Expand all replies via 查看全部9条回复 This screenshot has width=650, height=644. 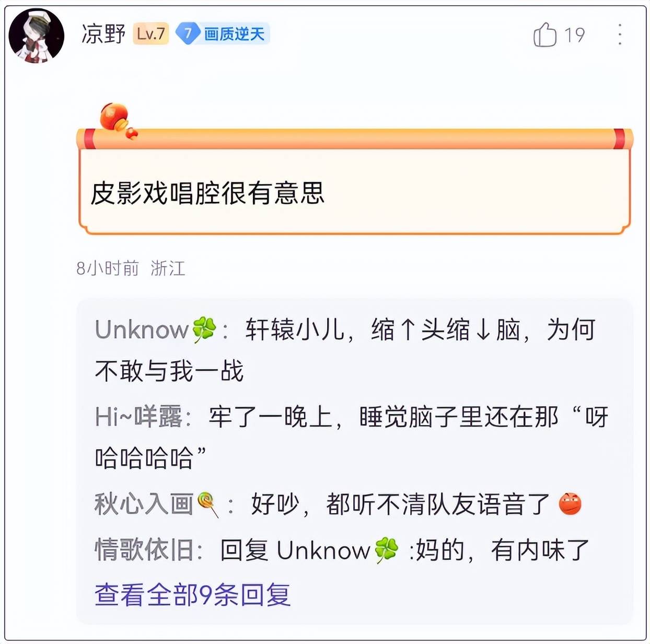(x=192, y=595)
